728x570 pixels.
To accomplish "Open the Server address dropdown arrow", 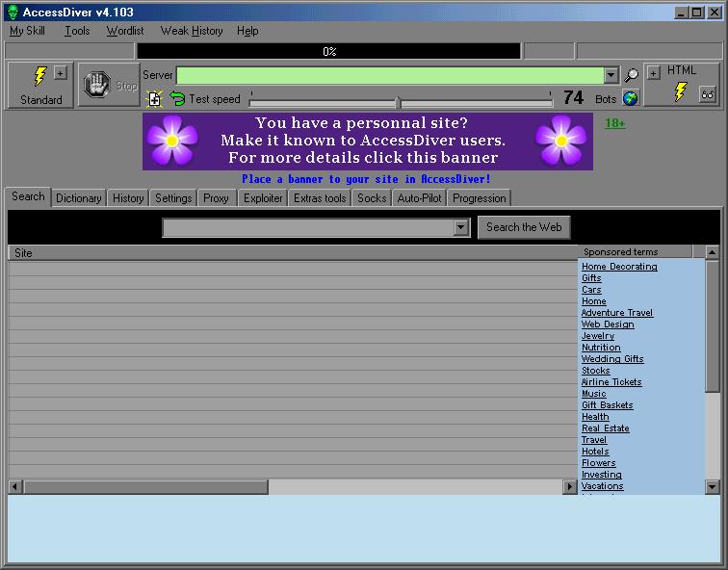I will click(x=611, y=75).
